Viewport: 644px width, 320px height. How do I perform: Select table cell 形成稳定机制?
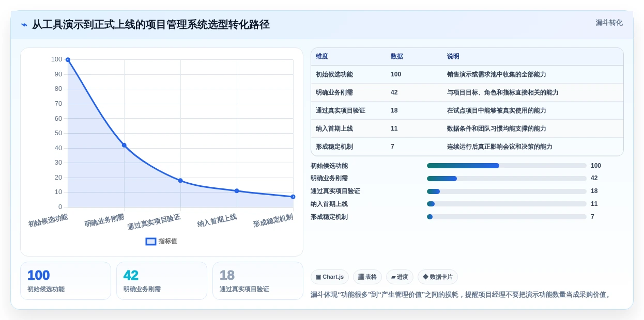pos(334,147)
